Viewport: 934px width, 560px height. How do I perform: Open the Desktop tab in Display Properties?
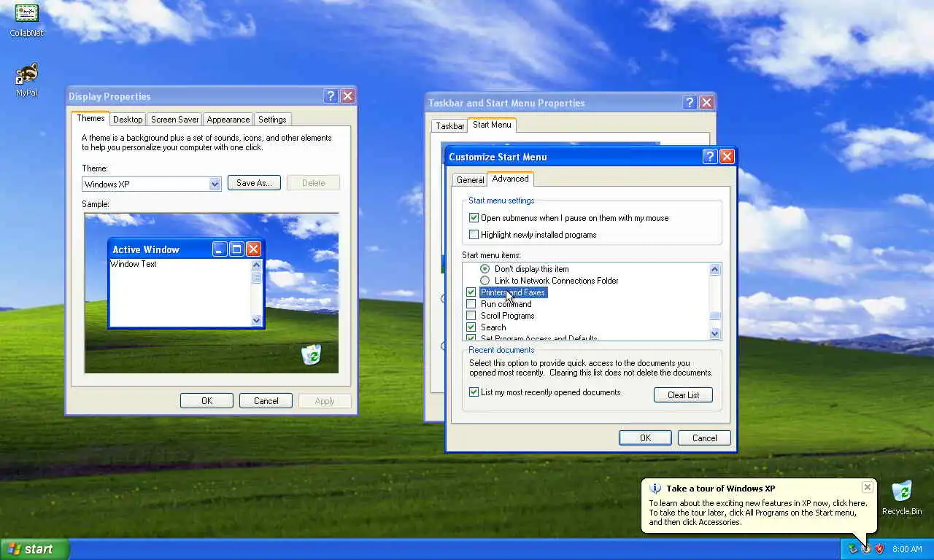tap(128, 120)
